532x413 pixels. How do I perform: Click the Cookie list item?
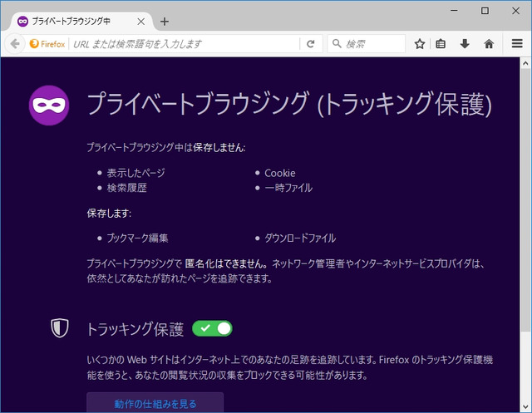click(280, 173)
